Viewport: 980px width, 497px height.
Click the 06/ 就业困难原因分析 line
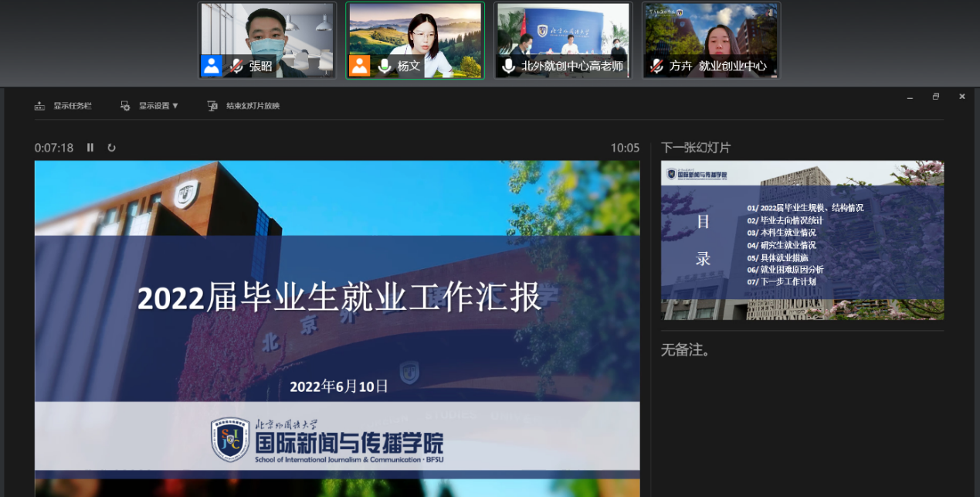click(785, 270)
